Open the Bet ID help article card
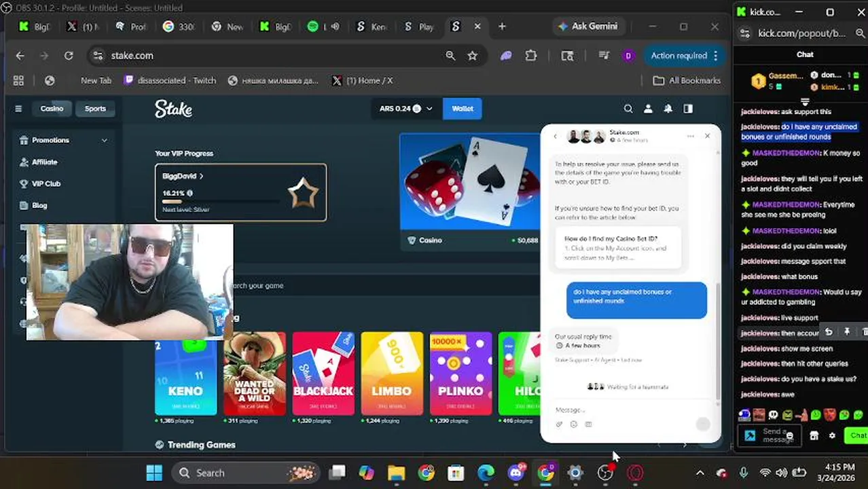Screen dimensions: 868x489 click(617, 249)
